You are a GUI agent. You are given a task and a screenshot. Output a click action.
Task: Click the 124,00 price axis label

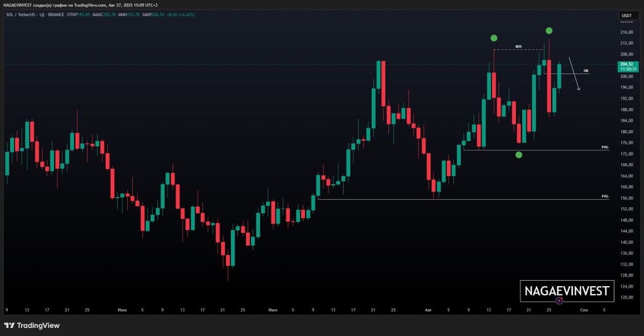pos(626,286)
